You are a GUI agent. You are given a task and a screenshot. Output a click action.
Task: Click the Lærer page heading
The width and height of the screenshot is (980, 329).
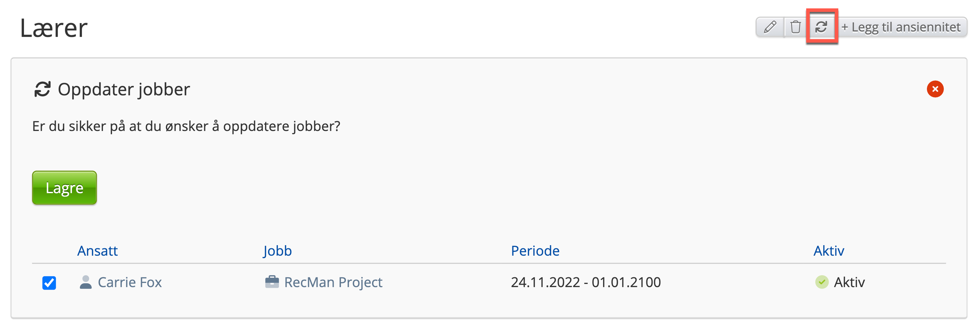tap(54, 28)
